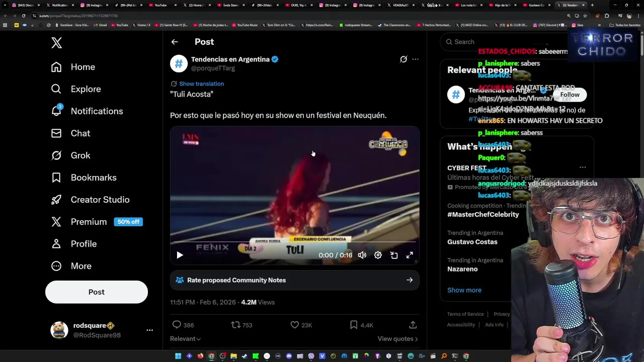Open options dots for CYBER FEST
The image size is (644, 362).
(x=583, y=167)
